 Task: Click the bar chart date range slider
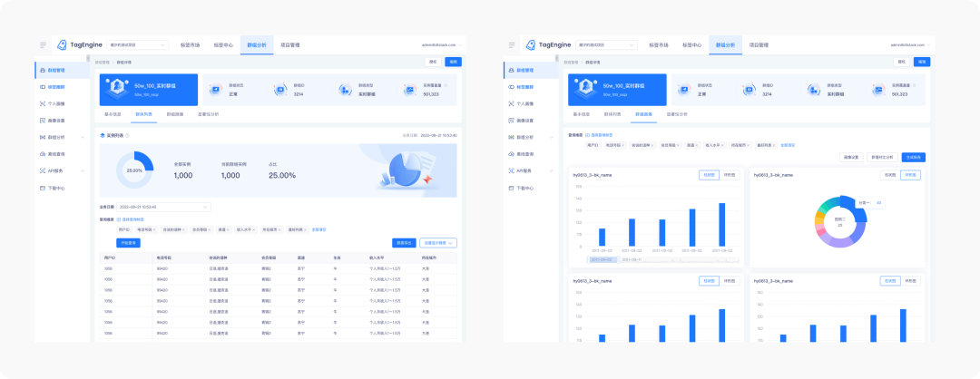tap(662, 259)
